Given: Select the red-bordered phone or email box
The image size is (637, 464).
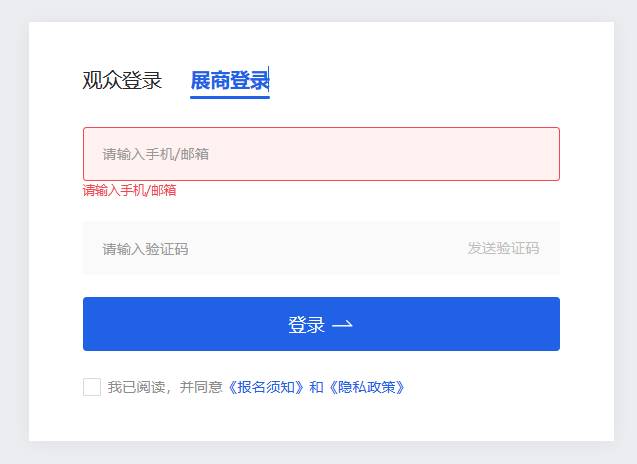Looking at the screenshot, I should click(x=321, y=154).
